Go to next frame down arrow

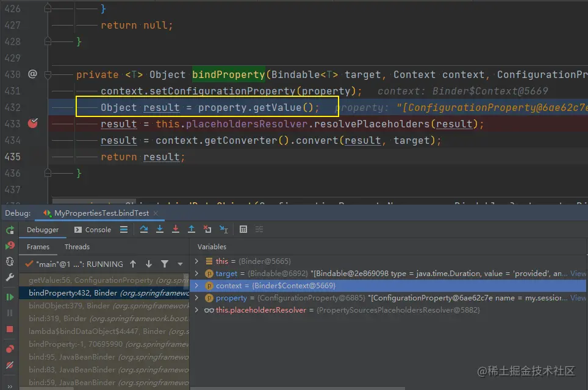(149, 264)
